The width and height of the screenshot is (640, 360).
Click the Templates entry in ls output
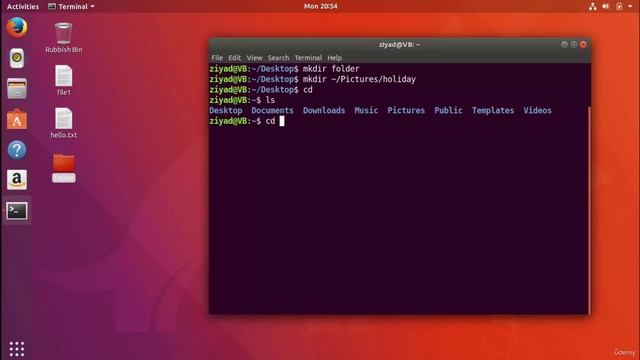click(x=493, y=111)
